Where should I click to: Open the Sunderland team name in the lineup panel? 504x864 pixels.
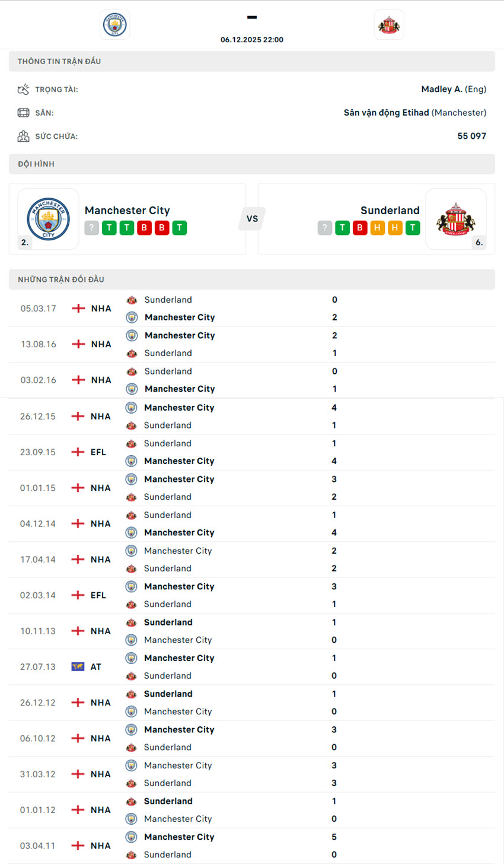click(390, 210)
